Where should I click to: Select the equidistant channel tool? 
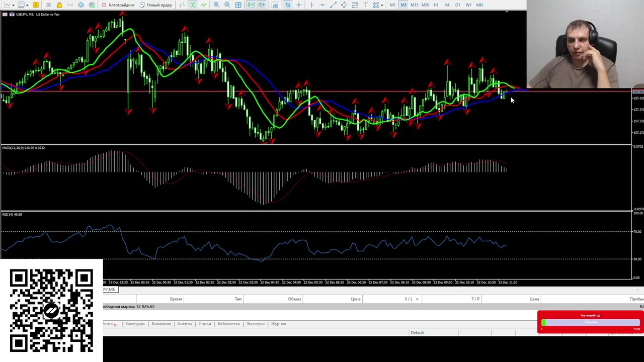point(344,5)
